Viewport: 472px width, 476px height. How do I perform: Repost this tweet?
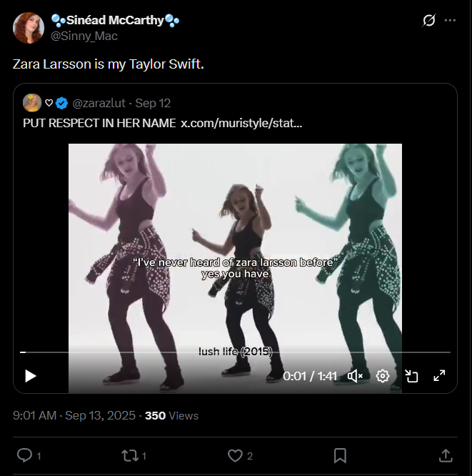[129, 455]
